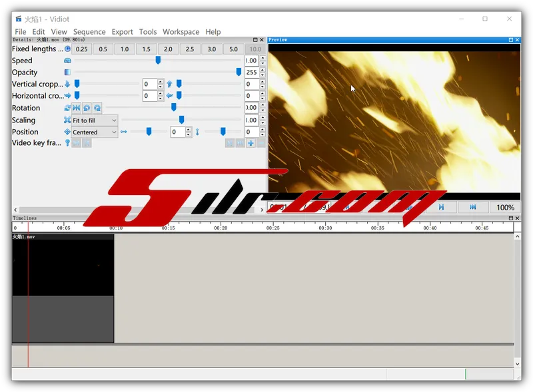Set fixed clip length to 1.0
The height and width of the screenshot is (392, 533).
[x=125, y=49]
